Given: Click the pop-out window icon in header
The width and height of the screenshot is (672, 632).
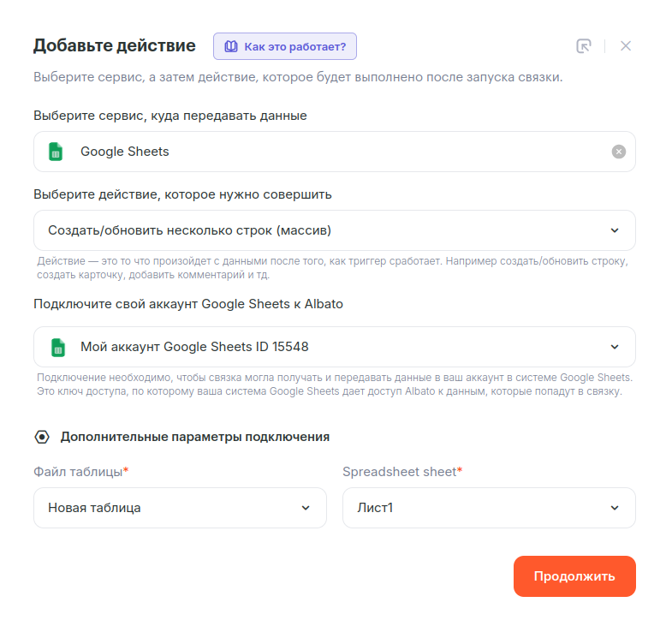Looking at the screenshot, I should tap(584, 46).
